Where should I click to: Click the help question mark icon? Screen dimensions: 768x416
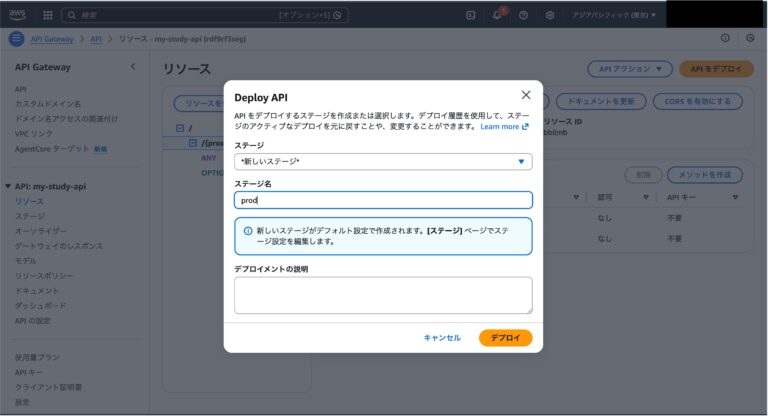tap(523, 15)
